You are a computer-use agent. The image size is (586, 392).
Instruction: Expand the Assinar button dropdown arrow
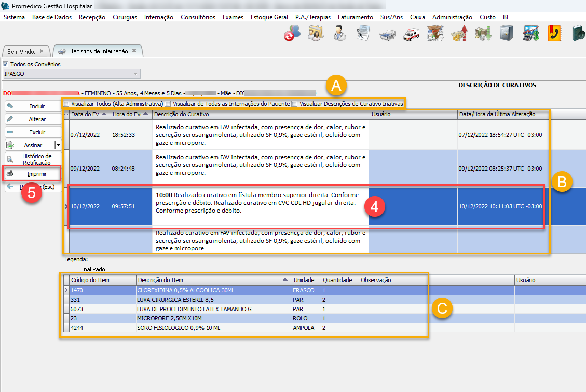pos(58,145)
